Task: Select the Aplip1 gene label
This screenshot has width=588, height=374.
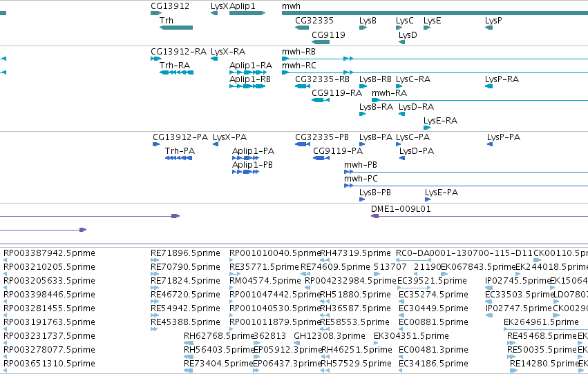Action: pos(243,6)
